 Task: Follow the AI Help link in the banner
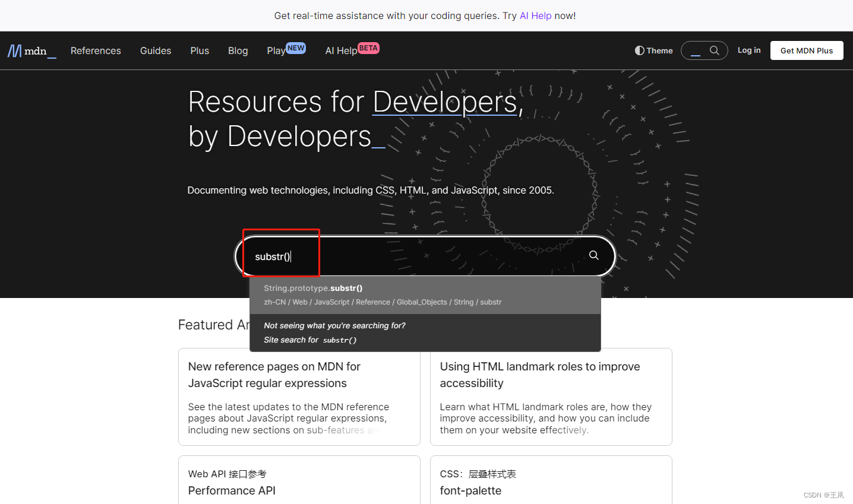pos(535,16)
